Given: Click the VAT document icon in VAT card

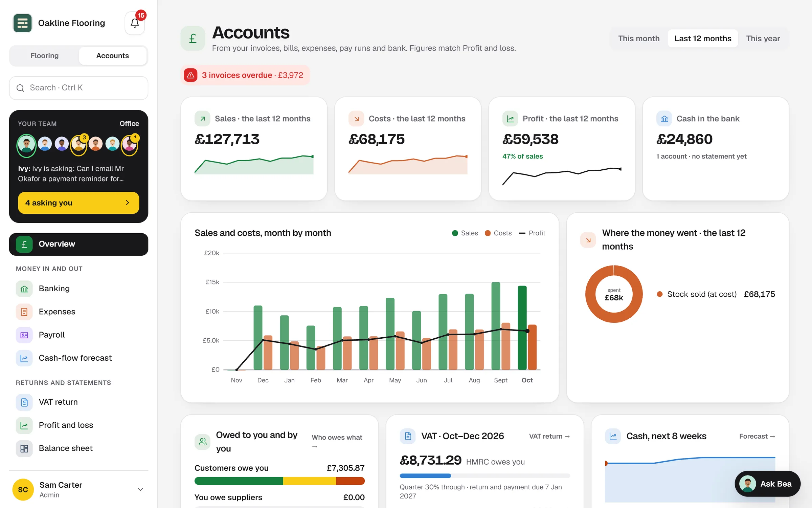Looking at the screenshot, I should pyautogui.click(x=408, y=436).
